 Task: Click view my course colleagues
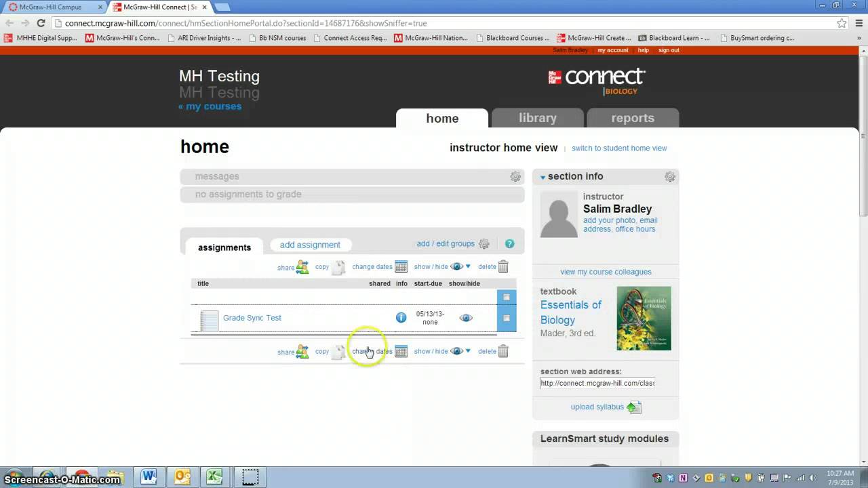(x=606, y=272)
